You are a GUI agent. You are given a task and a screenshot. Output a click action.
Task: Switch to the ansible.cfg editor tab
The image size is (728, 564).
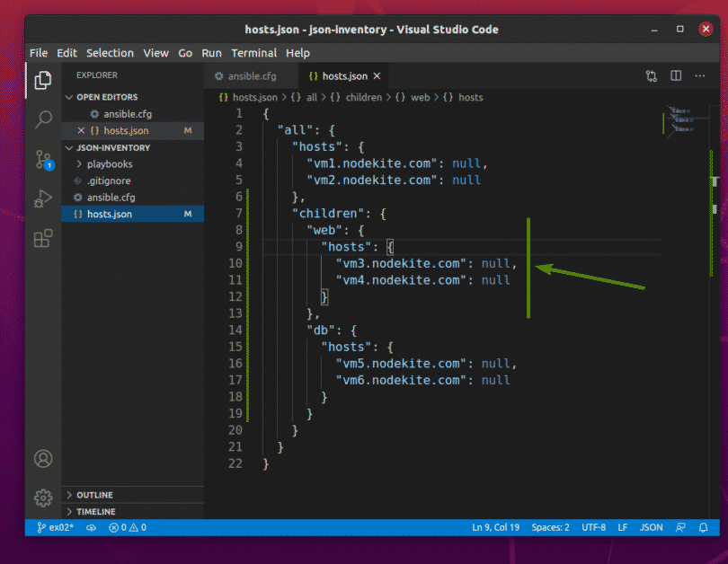coord(250,76)
